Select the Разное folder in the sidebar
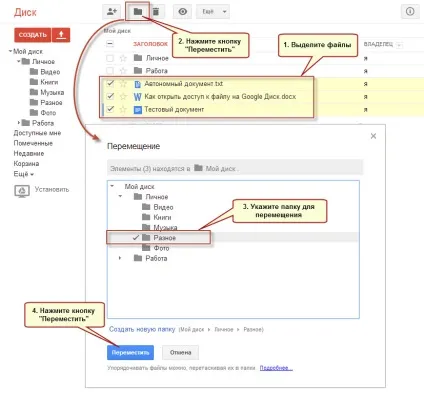The width and height of the screenshot is (424, 398). pos(46,102)
